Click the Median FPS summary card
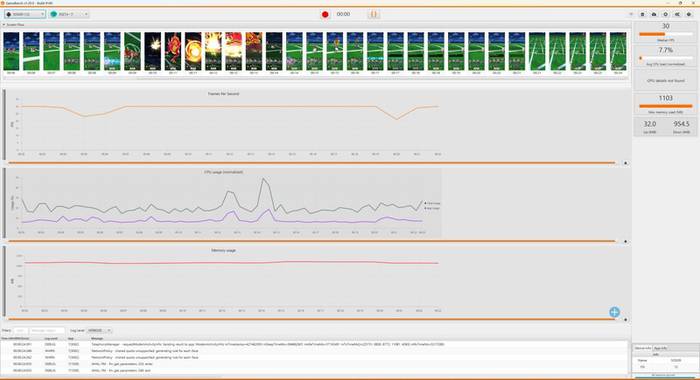This screenshot has width=700, height=380. [666, 33]
